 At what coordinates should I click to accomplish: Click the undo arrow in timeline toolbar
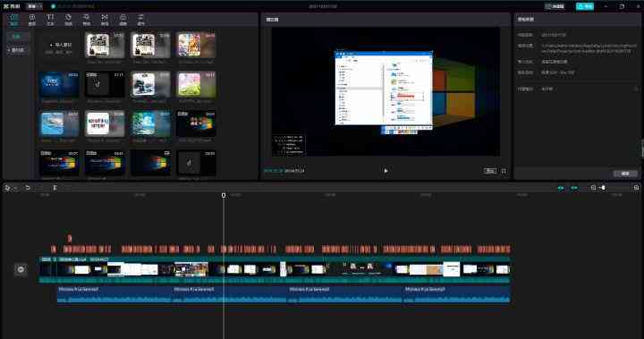click(28, 188)
